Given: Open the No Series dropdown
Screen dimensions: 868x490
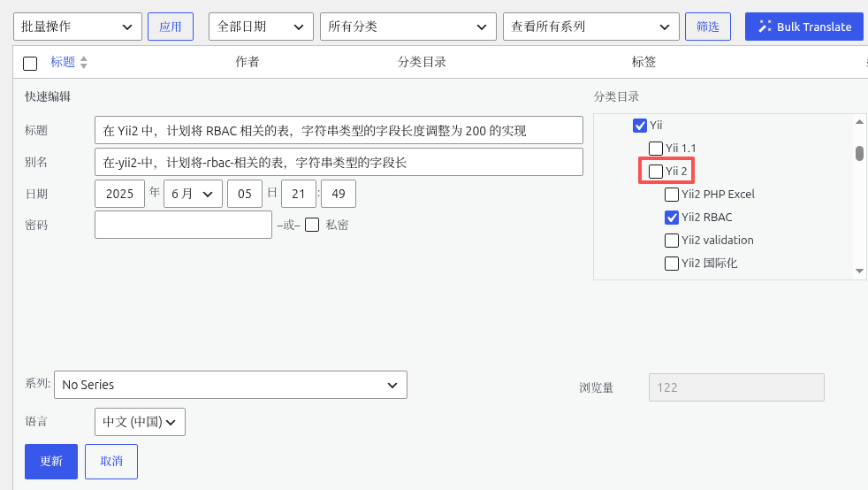Looking at the screenshot, I should [x=231, y=385].
